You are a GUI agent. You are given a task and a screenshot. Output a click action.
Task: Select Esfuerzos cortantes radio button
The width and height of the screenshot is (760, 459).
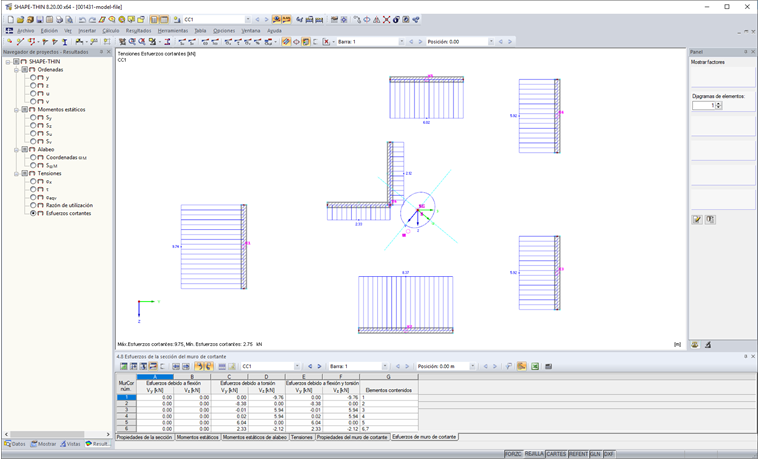(33, 213)
